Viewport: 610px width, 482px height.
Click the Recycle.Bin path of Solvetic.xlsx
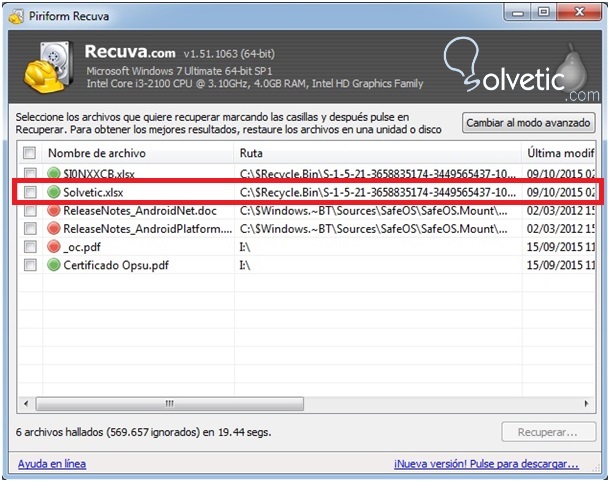point(378,192)
